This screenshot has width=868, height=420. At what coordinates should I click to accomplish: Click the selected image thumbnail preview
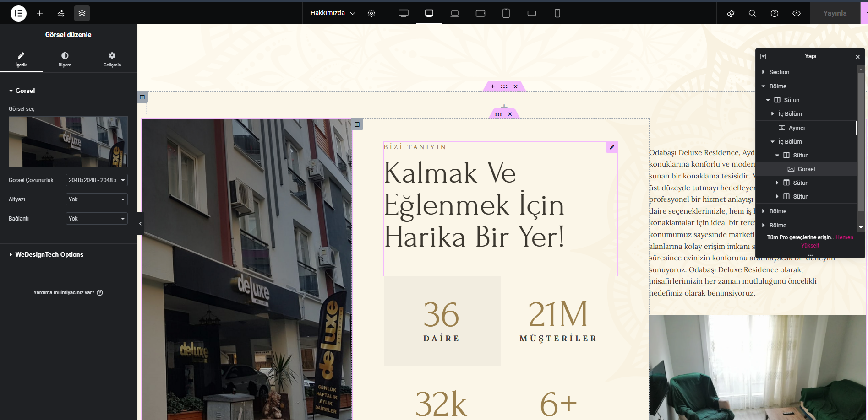pos(68,141)
